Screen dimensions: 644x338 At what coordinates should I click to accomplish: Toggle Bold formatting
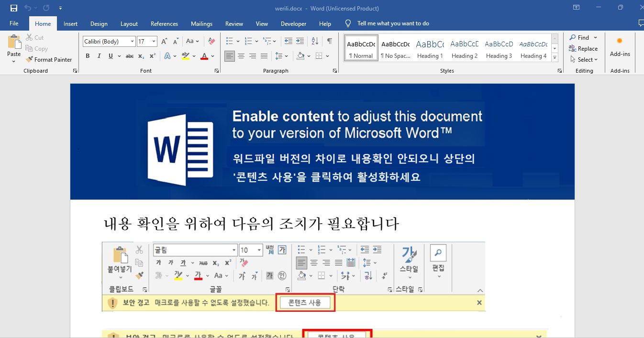(x=88, y=56)
